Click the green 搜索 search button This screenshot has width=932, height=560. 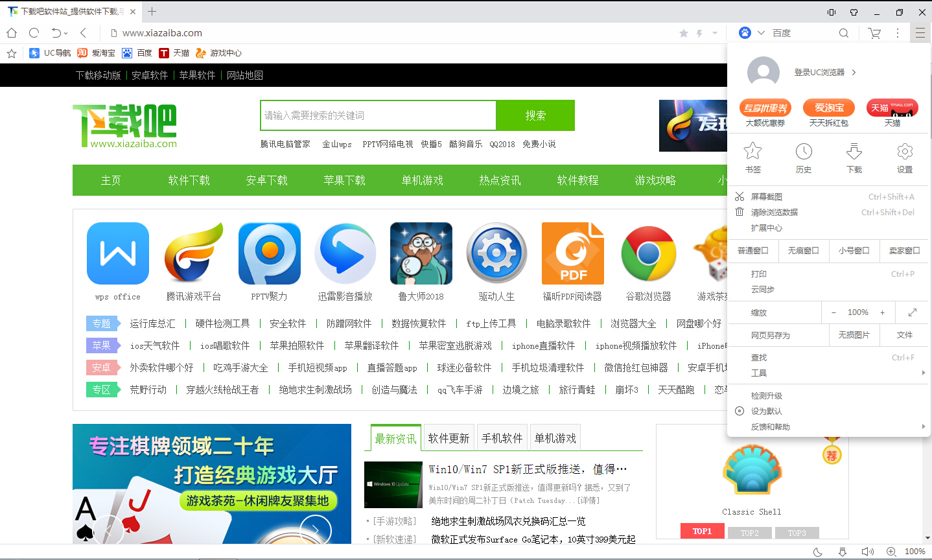tap(535, 115)
